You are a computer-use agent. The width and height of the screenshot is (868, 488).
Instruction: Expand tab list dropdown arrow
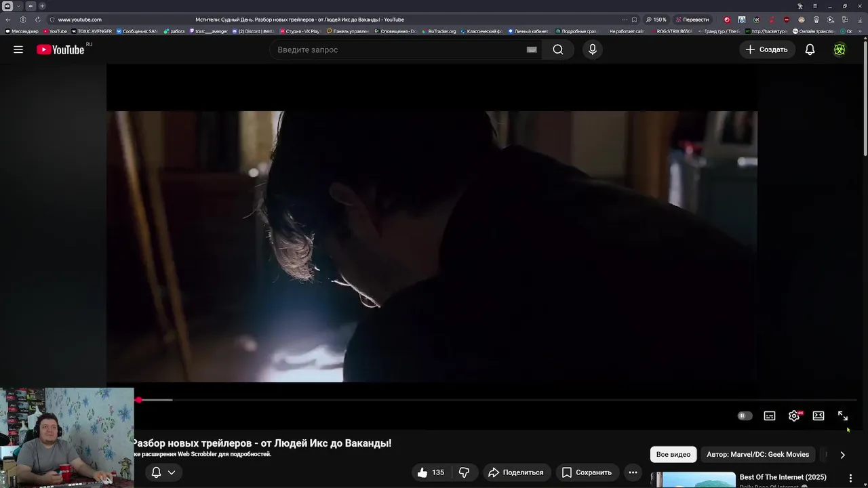pos(19,6)
